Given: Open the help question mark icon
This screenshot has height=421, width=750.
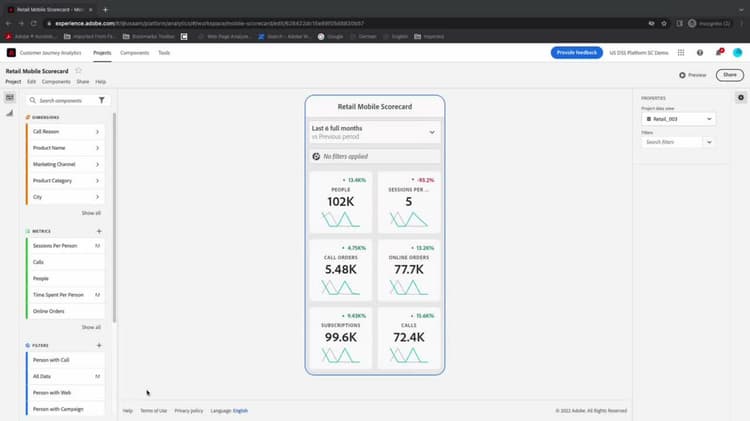Looking at the screenshot, I should [x=700, y=53].
